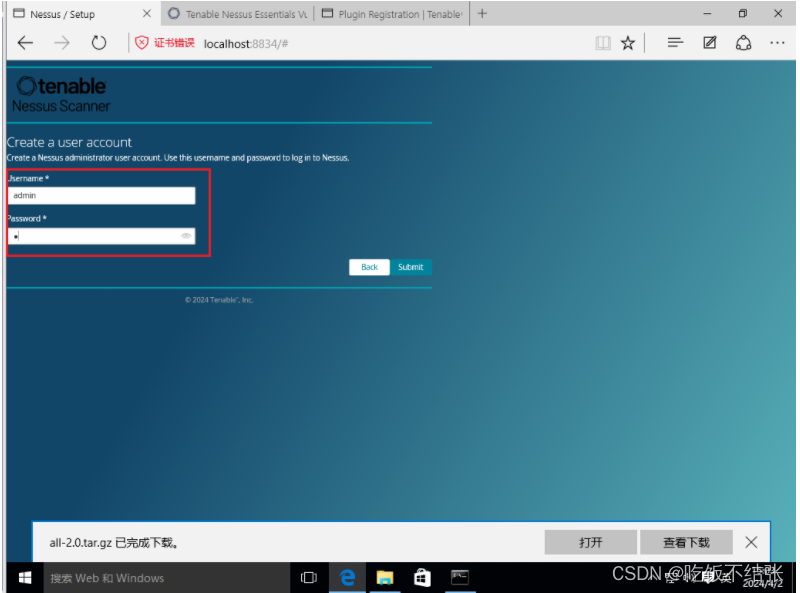The image size is (800, 593).
Task: Restore down the browser window
Action: (x=743, y=14)
